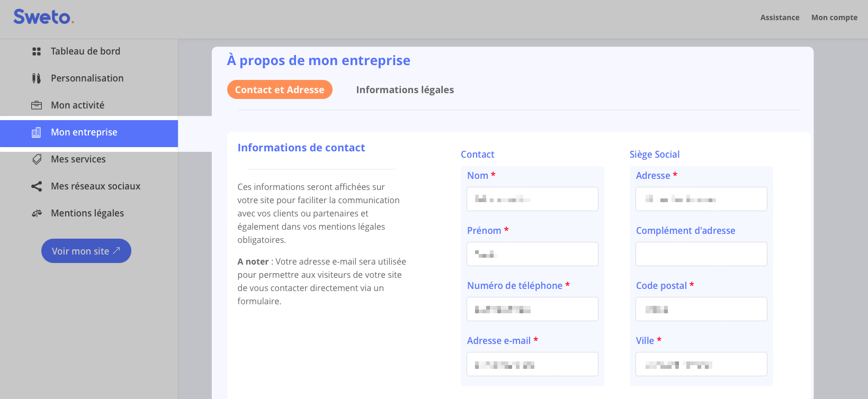Click the Mentions légales scales icon
The width and height of the screenshot is (868, 399).
pyautogui.click(x=37, y=213)
